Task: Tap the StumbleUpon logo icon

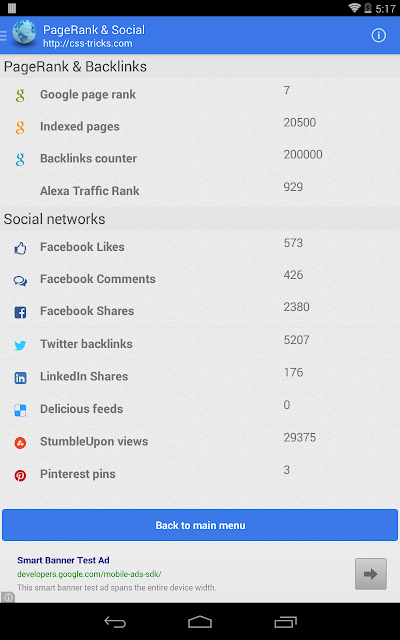Action: [x=20, y=443]
